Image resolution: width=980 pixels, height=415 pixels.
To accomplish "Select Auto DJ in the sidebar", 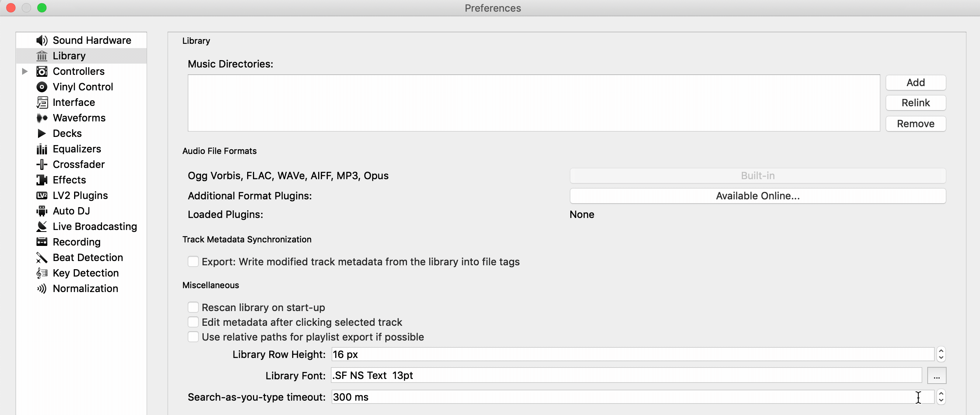I will pyautogui.click(x=71, y=211).
